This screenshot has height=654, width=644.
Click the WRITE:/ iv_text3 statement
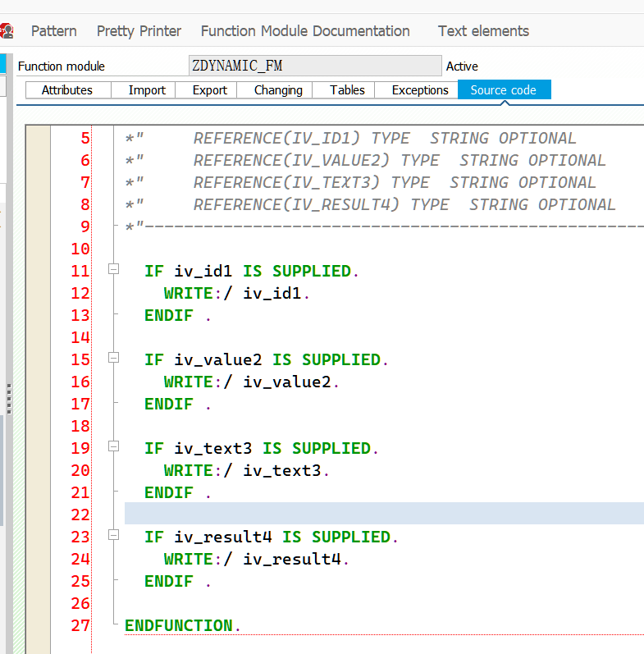pos(246,470)
